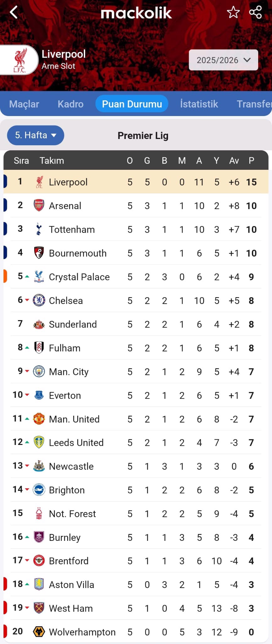The height and width of the screenshot is (644, 272).
Task: Open the Crystal Palace team row
Action: coord(136,277)
